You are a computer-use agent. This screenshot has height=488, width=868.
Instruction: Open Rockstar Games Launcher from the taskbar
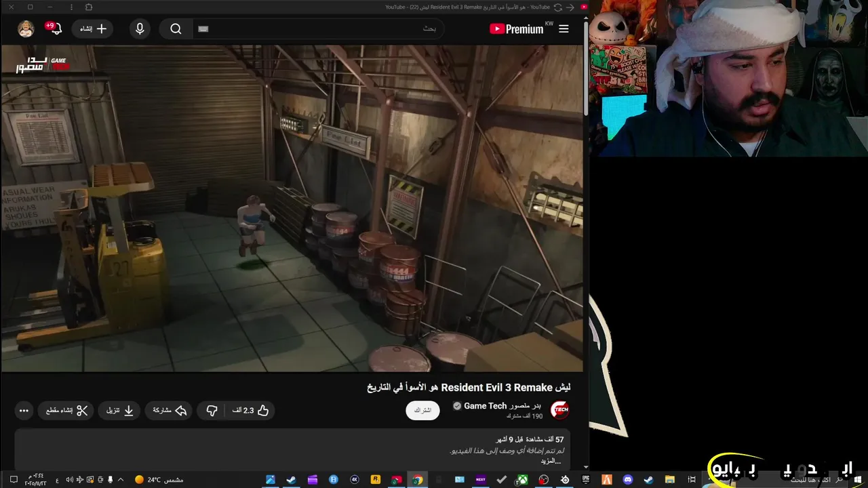click(x=375, y=480)
